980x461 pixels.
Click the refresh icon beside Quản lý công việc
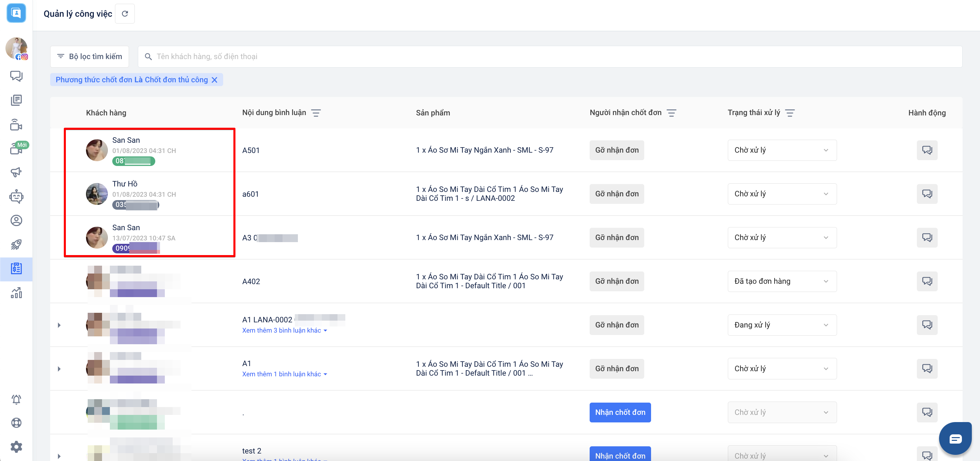125,14
